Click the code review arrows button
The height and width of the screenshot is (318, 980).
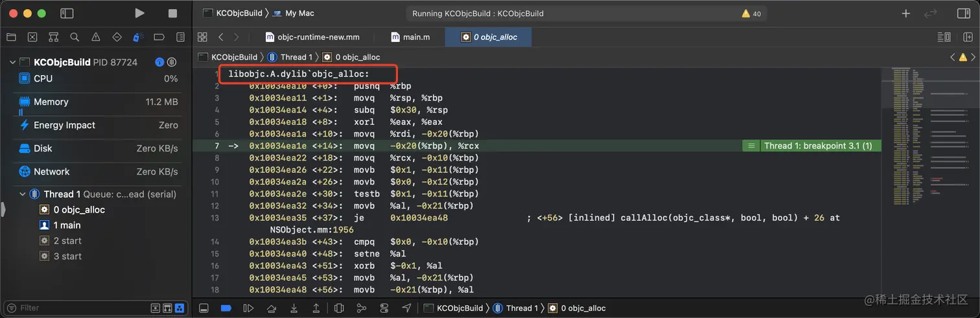931,13
